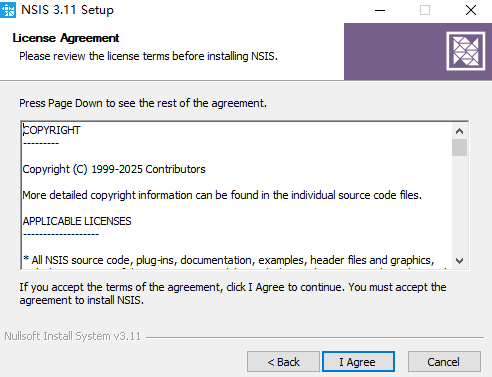Screen dimensions: 492x377
Task: Close the NSIS 3.11 Setup window
Action: [x=471, y=10]
